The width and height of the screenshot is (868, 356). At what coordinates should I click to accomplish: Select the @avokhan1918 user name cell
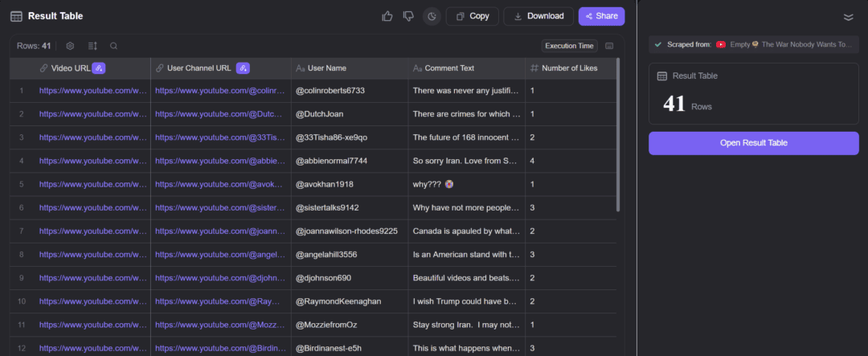(x=350, y=184)
